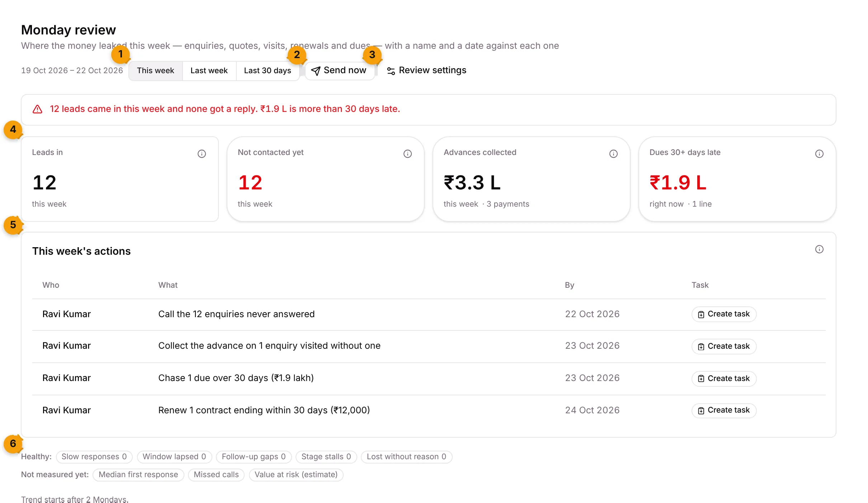Click the warning triangle icon in alert banner
This screenshot has height=503, width=868.
point(37,109)
